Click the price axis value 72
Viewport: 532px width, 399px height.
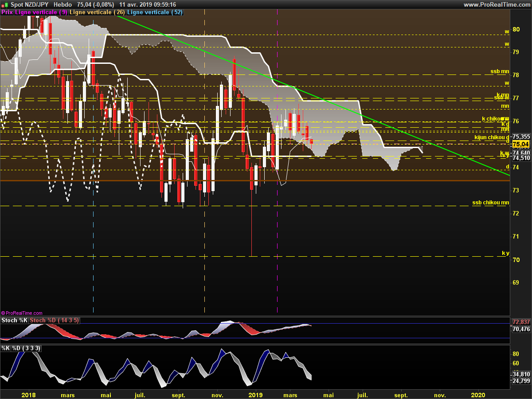click(x=516, y=213)
